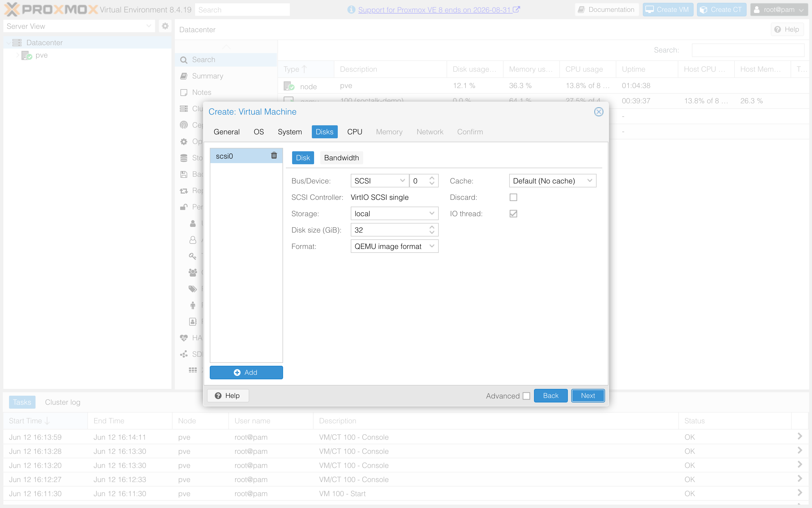Switch to the CPU wizard tab
This screenshot has width=812, height=508.
coord(354,132)
